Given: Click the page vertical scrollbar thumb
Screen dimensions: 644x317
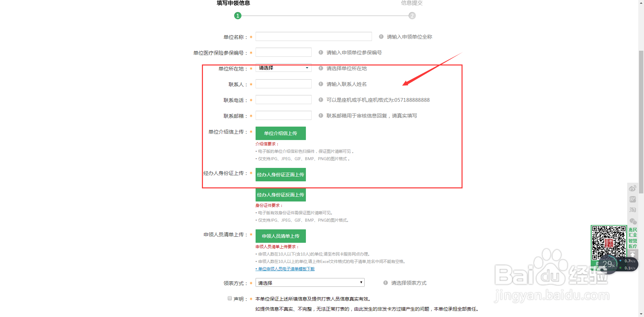Looking at the screenshot, I should click(x=641, y=122).
